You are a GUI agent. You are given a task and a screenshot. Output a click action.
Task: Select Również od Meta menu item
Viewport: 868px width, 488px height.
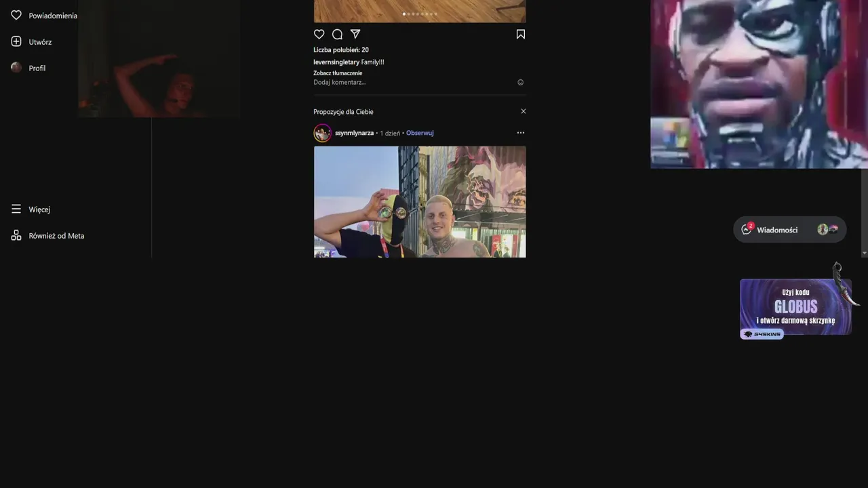point(56,236)
